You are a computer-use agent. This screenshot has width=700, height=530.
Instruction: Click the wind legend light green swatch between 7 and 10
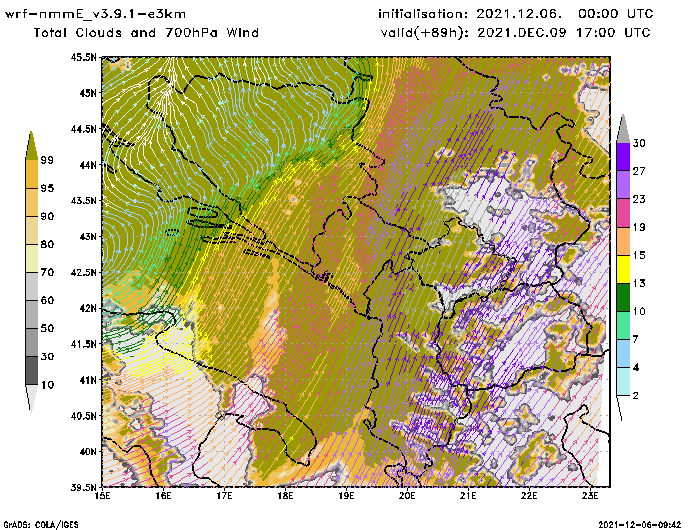(x=623, y=326)
